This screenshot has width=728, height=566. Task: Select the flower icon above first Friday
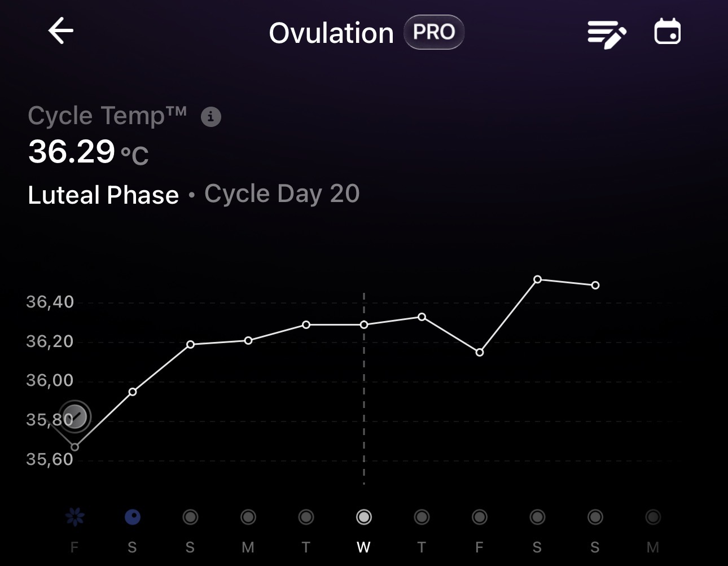coord(74,516)
